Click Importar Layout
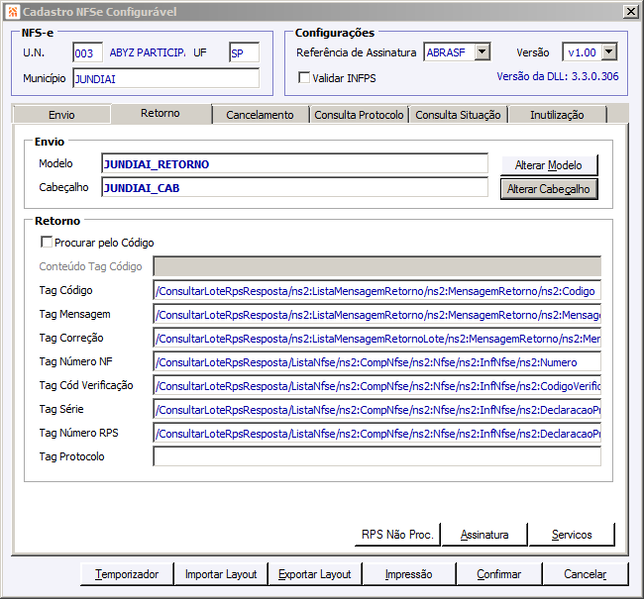The width and height of the screenshot is (644, 599). (221, 574)
